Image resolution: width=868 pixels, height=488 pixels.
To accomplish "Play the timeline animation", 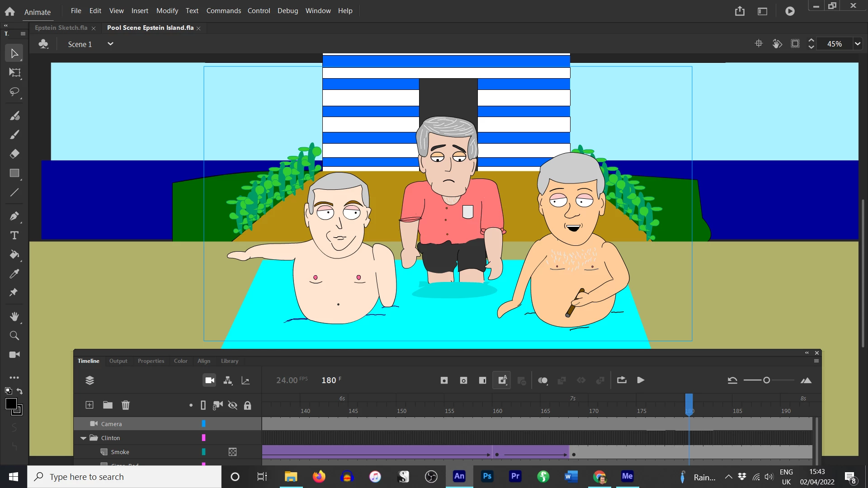I will [641, 380].
